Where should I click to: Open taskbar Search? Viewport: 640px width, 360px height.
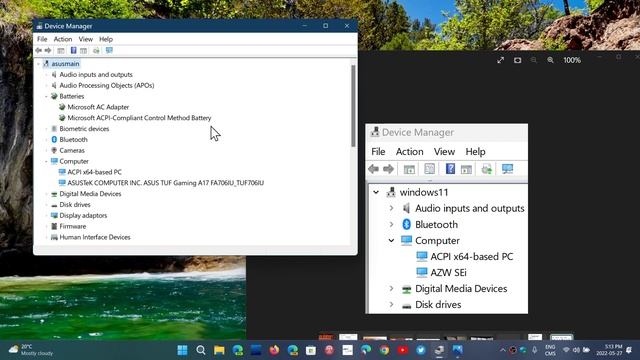201,350
